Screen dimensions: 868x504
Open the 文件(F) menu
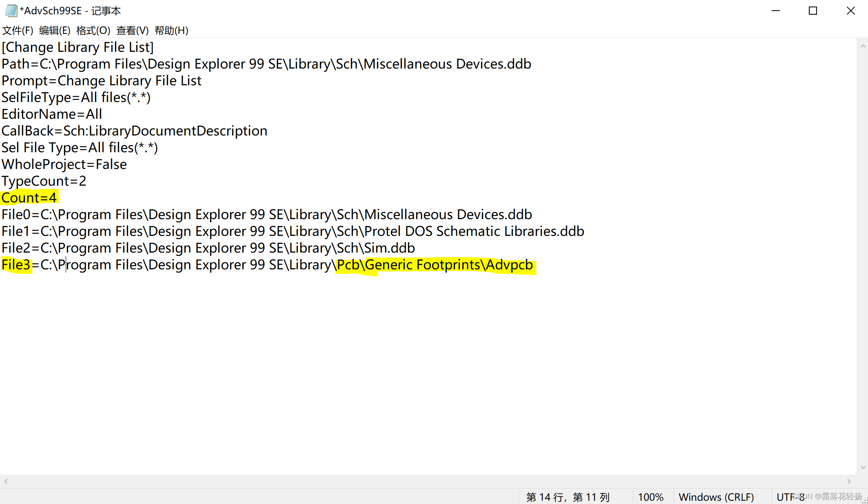18,30
